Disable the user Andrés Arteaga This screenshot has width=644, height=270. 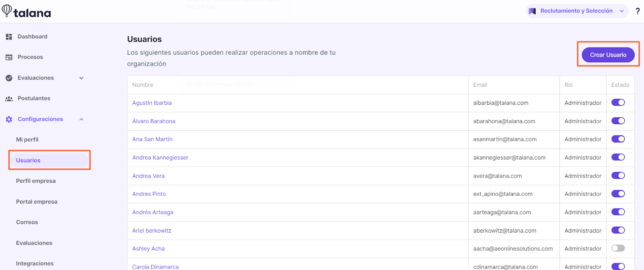coord(618,212)
